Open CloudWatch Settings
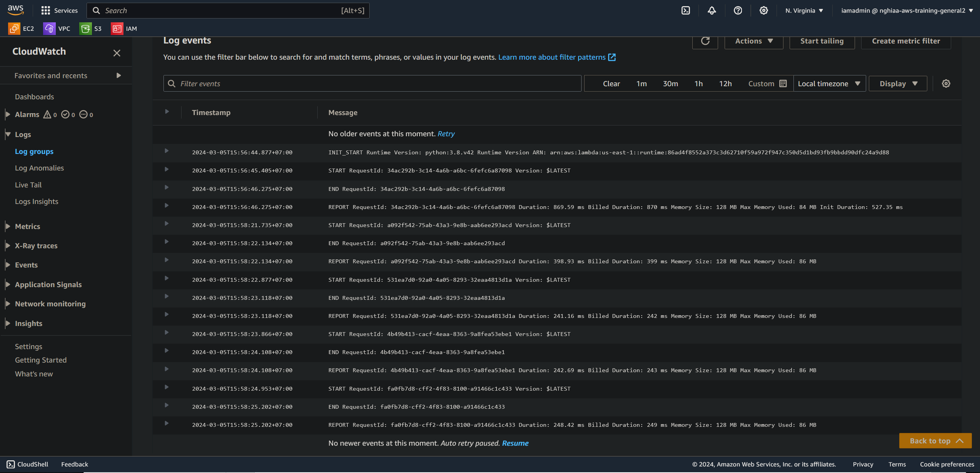This screenshot has height=473, width=980. coord(28,346)
